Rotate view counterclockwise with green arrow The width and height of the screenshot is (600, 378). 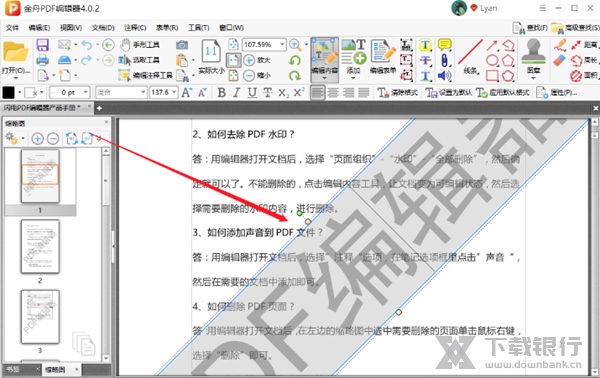pos(295,60)
